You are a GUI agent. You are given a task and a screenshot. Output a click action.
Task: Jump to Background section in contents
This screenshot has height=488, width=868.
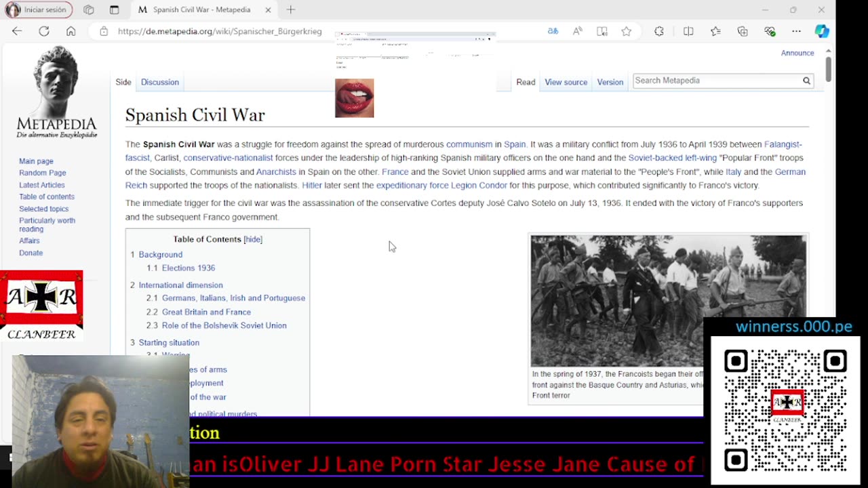tap(160, 255)
